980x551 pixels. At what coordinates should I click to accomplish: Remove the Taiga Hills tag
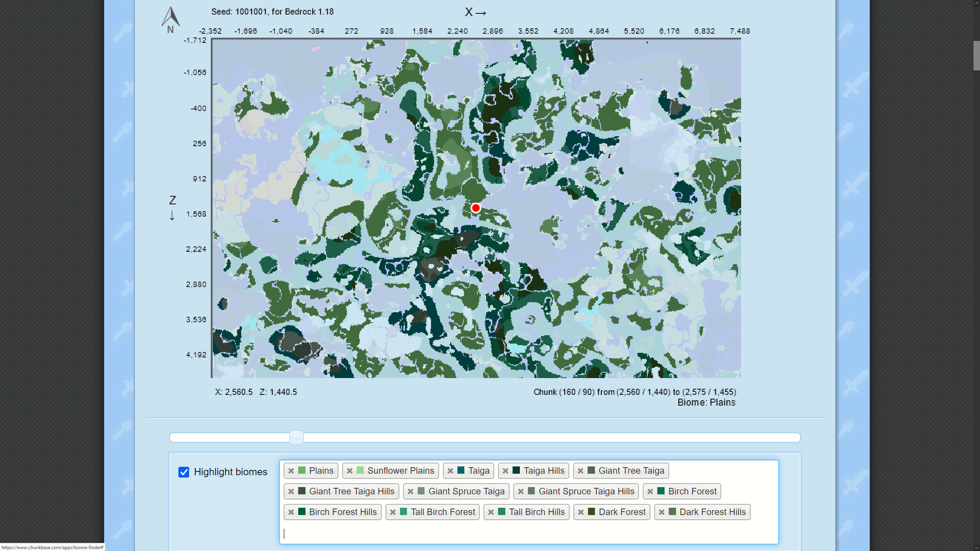coord(505,471)
